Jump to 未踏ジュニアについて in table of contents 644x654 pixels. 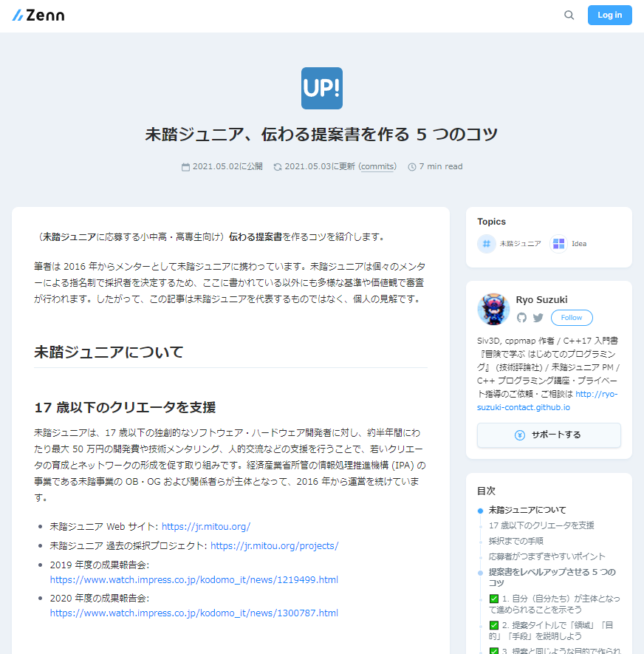tap(527, 510)
